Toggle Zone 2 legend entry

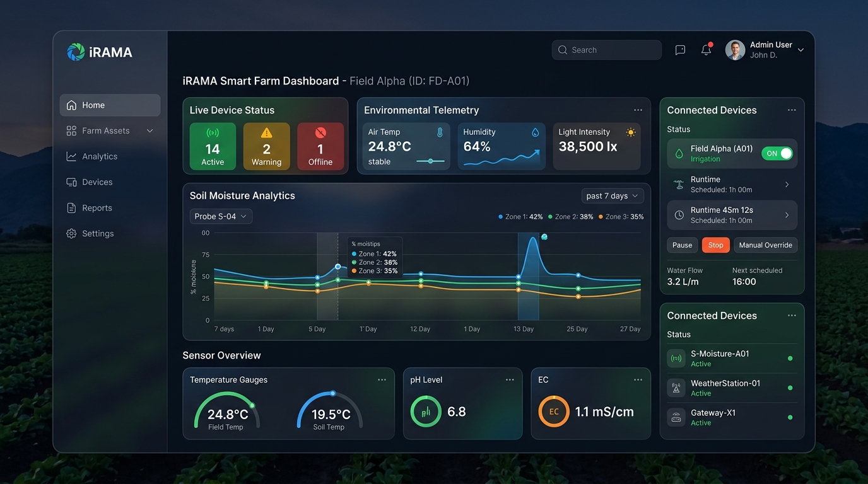tap(571, 217)
